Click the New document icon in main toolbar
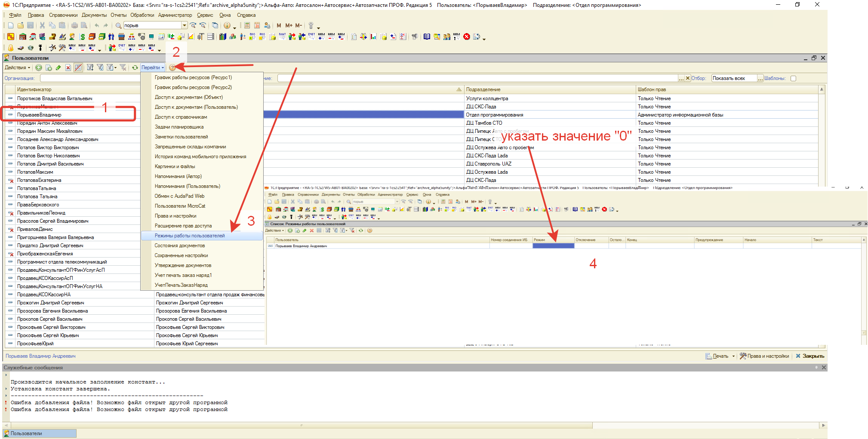The width and height of the screenshot is (868, 439). [x=11, y=25]
